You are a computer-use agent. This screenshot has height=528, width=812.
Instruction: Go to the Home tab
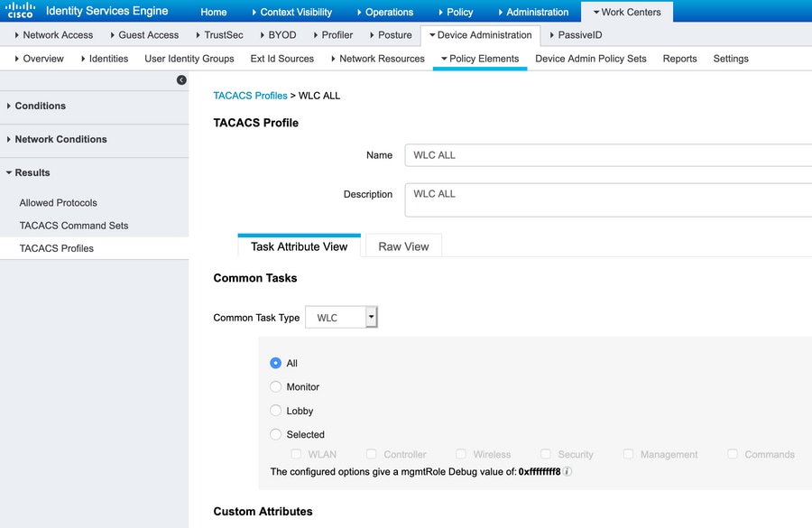tap(213, 12)
